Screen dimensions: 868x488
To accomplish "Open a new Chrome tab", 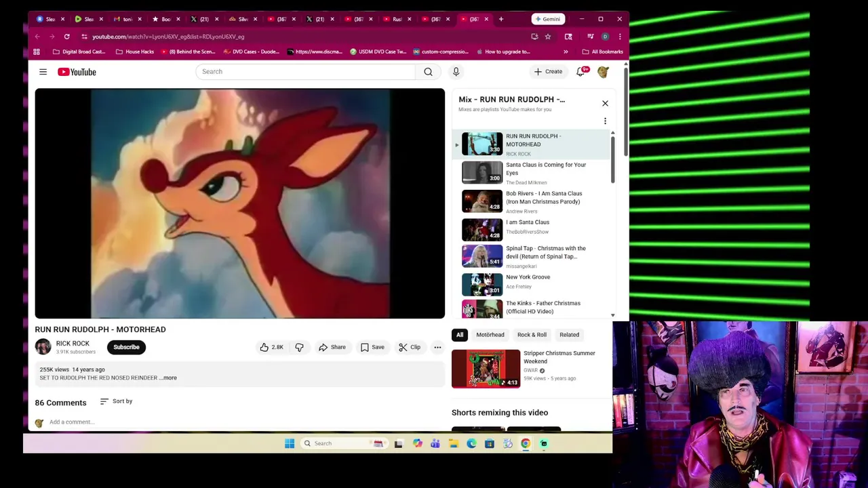I will point(501,19).
